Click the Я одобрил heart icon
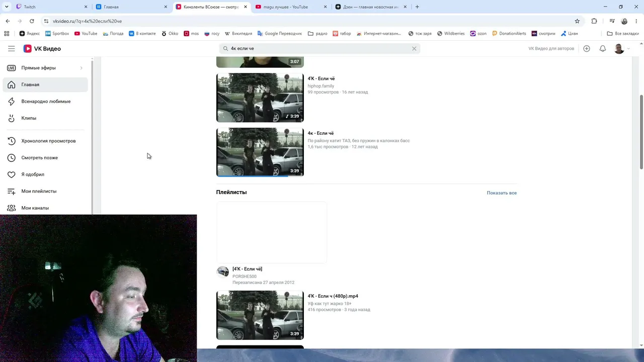The height and width of the screenshot is (362, 644). (12, 174)
